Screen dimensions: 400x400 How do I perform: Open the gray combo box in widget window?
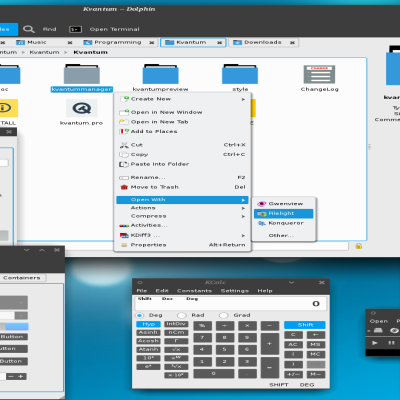[13, 303]
